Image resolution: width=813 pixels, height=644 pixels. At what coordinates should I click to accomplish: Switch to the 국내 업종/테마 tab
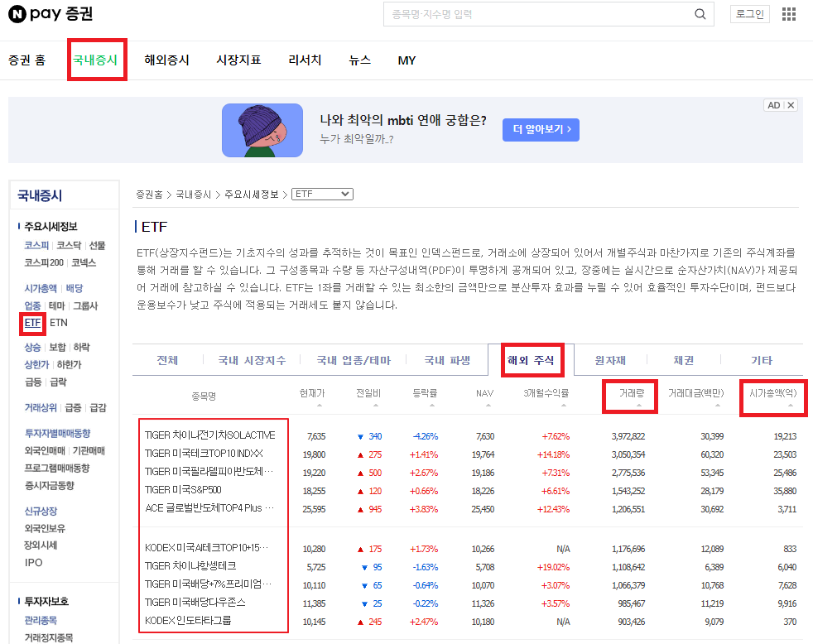pyautogui.click(x=353, y=360)
